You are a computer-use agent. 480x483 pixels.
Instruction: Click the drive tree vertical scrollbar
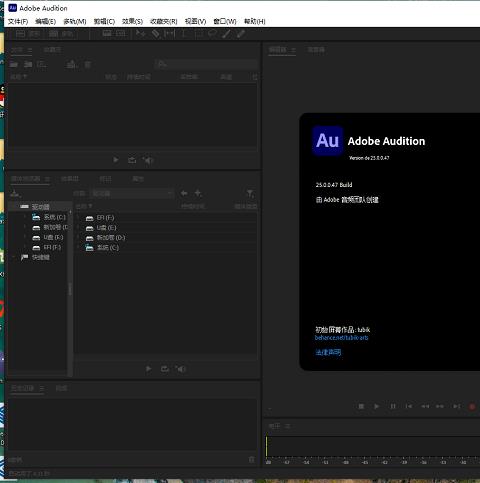pyautogui.click(x=70, y=290)
